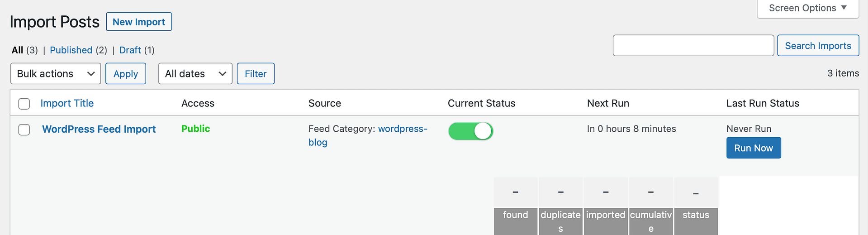Click the Filter button
Screen dimensions: 868x235
tap(256, 74)
